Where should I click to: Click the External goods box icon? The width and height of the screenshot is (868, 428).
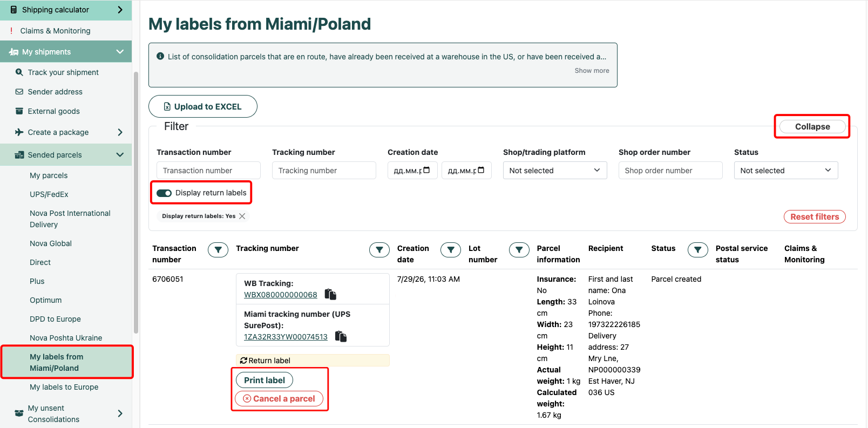pos(19,111)
